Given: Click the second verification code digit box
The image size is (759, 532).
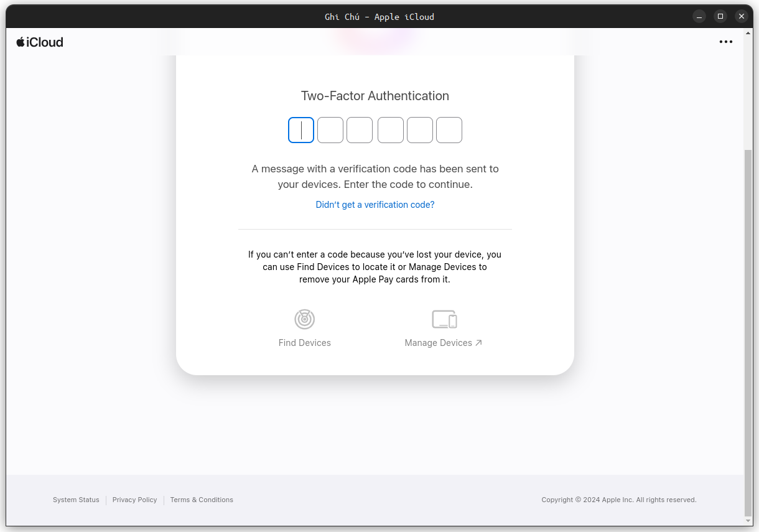Looking at the screenshot, I should click(x=330, y=130).
